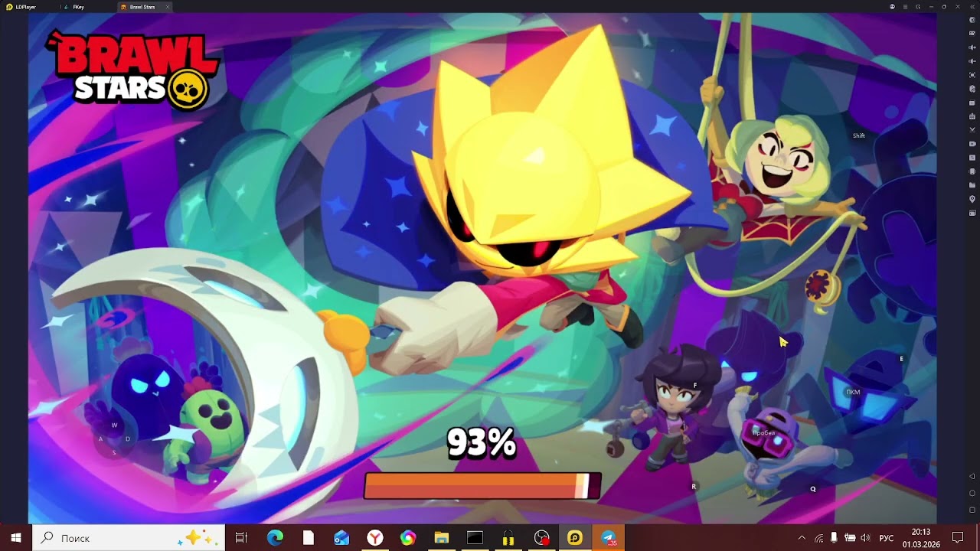Open the LDPlayer hamburger menu

pyautogui.click(x=906, y=7)
